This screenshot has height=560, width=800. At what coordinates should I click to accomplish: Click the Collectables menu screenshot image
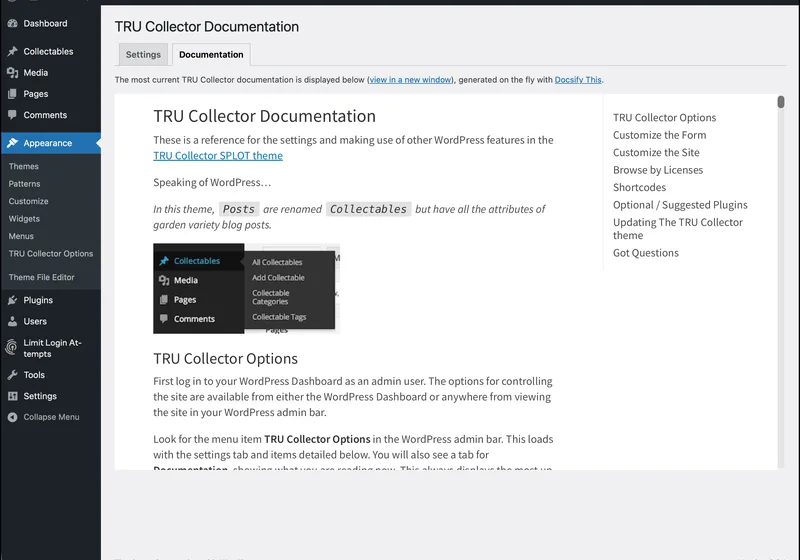click(x=246, y=289)
